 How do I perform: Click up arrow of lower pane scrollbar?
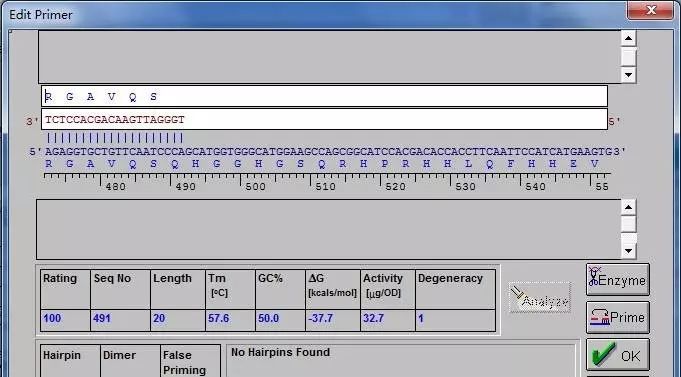[628, 207]
